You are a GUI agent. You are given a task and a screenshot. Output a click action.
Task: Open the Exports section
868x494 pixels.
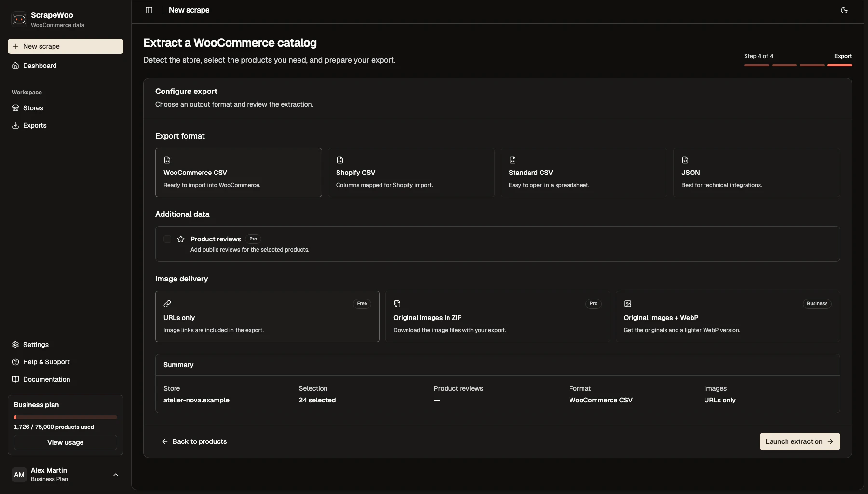(66, 125)
